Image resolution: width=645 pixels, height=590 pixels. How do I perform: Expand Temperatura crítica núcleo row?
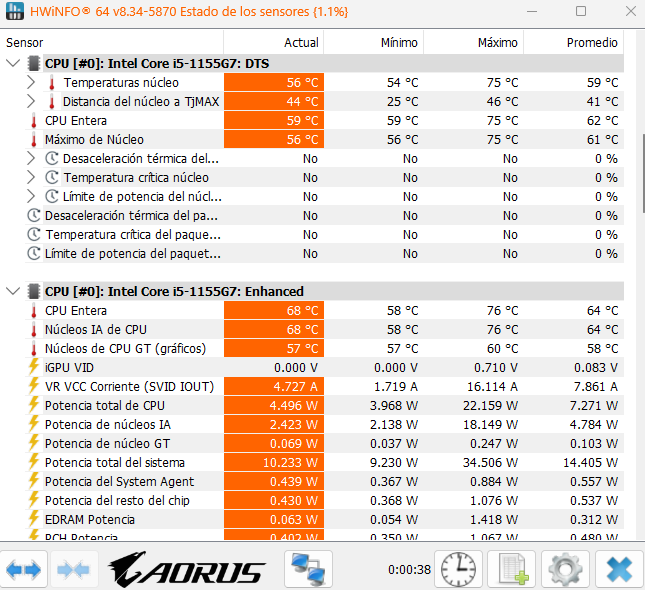tap(31, 177)
